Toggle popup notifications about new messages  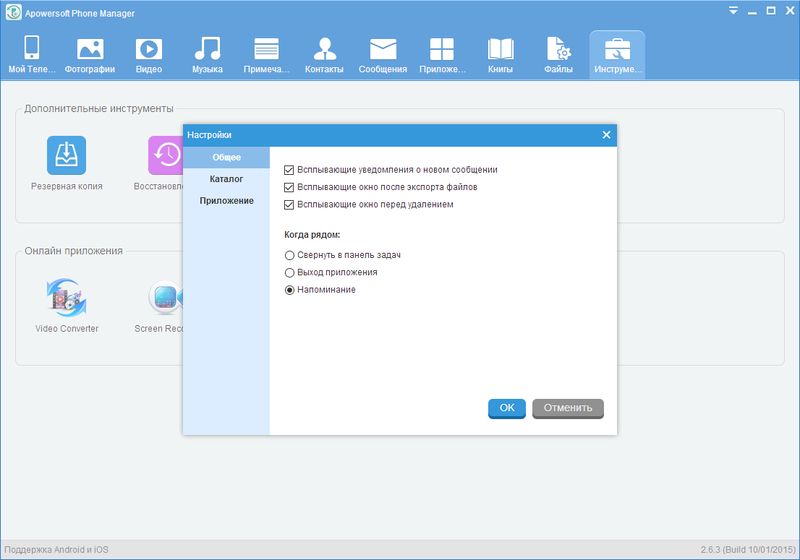click(x=289, y=170)
